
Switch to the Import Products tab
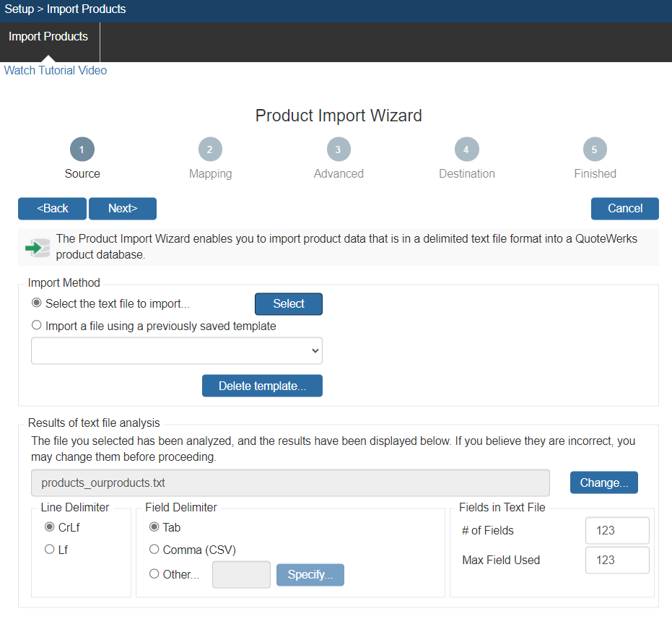(48, 37)
